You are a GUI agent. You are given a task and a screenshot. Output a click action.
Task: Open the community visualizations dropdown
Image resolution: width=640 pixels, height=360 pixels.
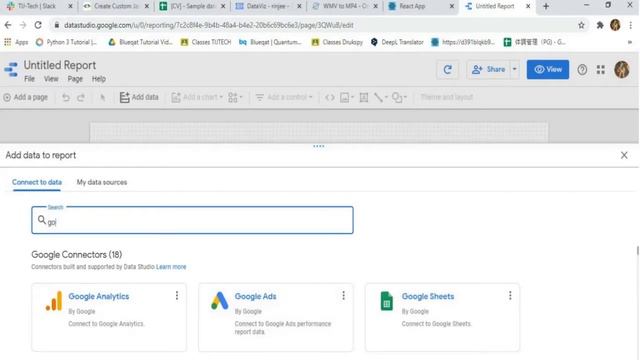(x=235, y=97)
